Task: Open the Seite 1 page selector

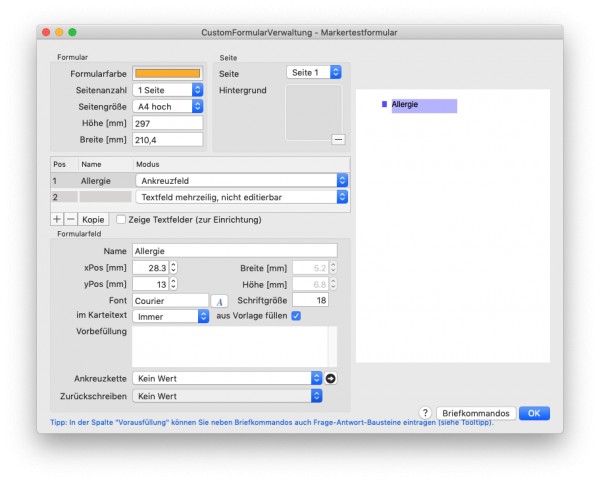Action: [x=314, y=72]
